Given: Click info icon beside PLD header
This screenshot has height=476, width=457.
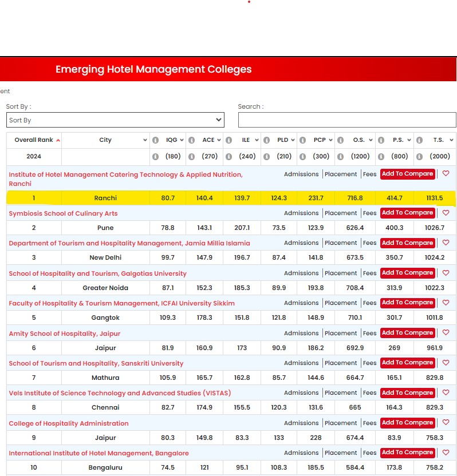Looking at the screenshot, I should click(266, 140).
